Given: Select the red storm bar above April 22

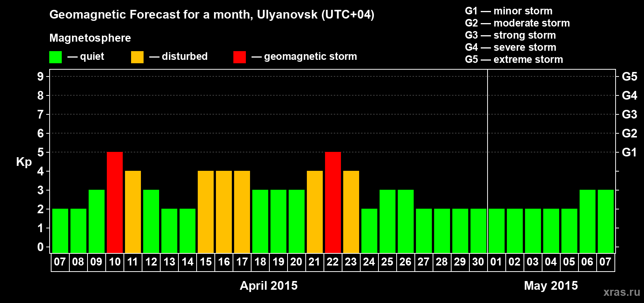Looking at the screenshot, I should tap(333, 202).
